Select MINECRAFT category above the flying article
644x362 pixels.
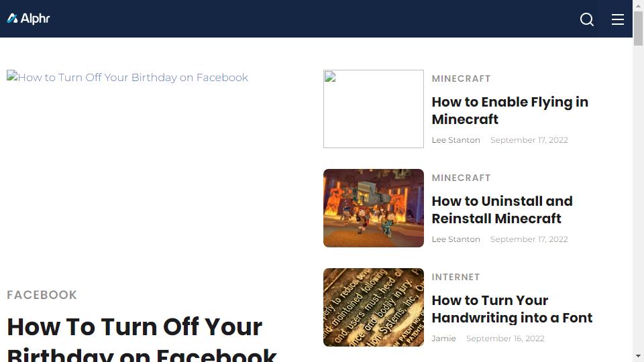pos(461,78)
